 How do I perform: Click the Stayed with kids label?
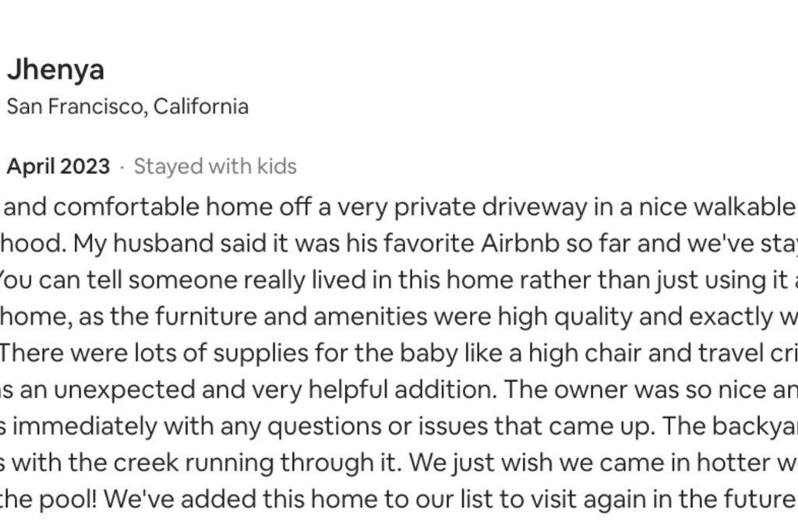click(x=215, y=167)
